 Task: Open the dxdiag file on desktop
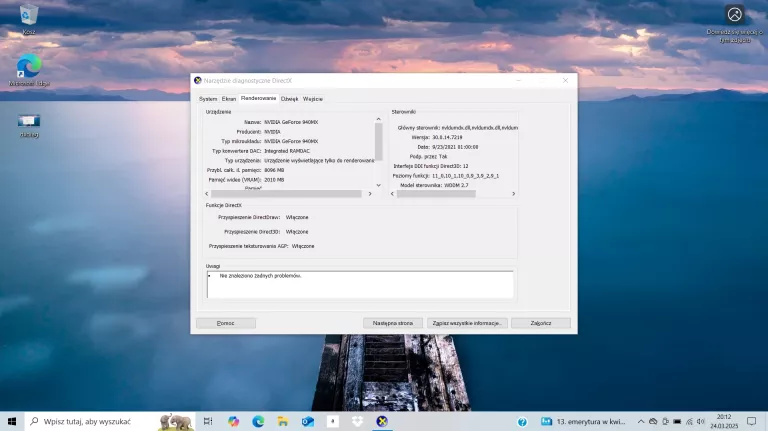tap(29, 122)
